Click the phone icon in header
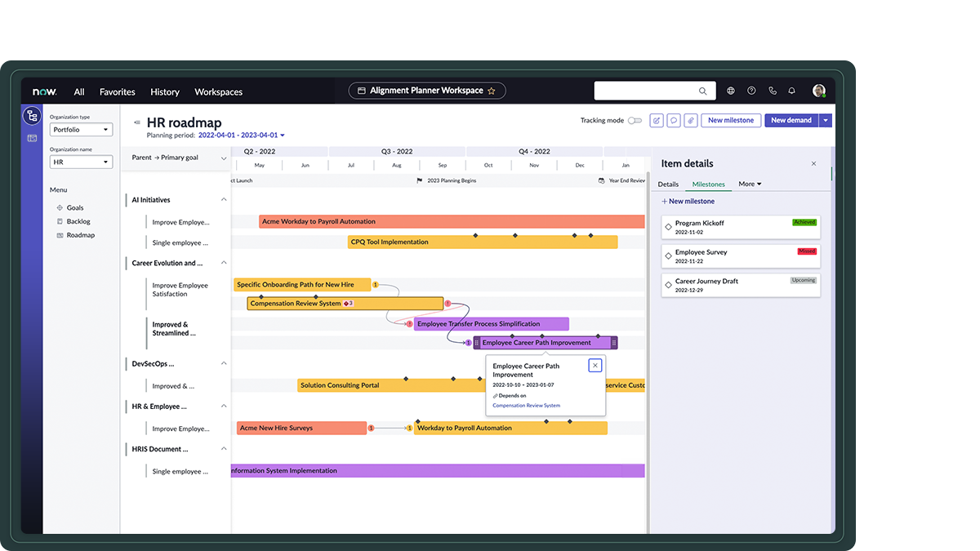Screen dimensions: 980x551 point(772,91)
